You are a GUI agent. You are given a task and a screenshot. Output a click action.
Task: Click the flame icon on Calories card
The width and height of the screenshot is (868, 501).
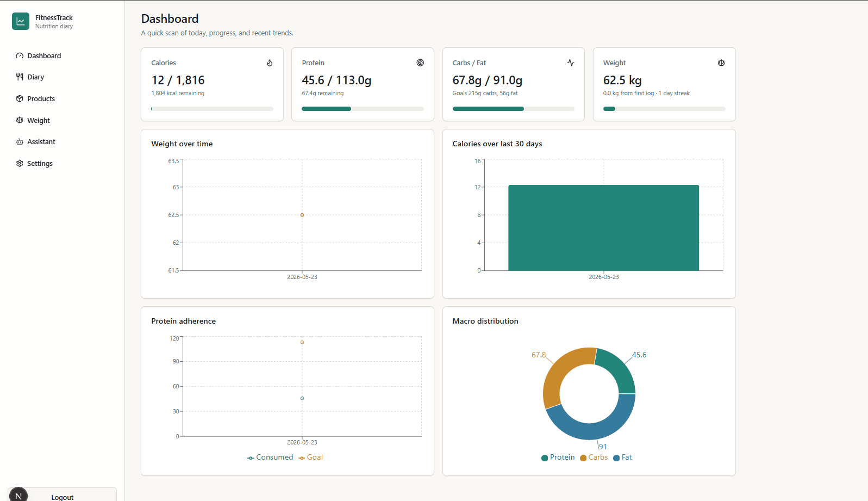pyautogui.click(x=270, y=63)
